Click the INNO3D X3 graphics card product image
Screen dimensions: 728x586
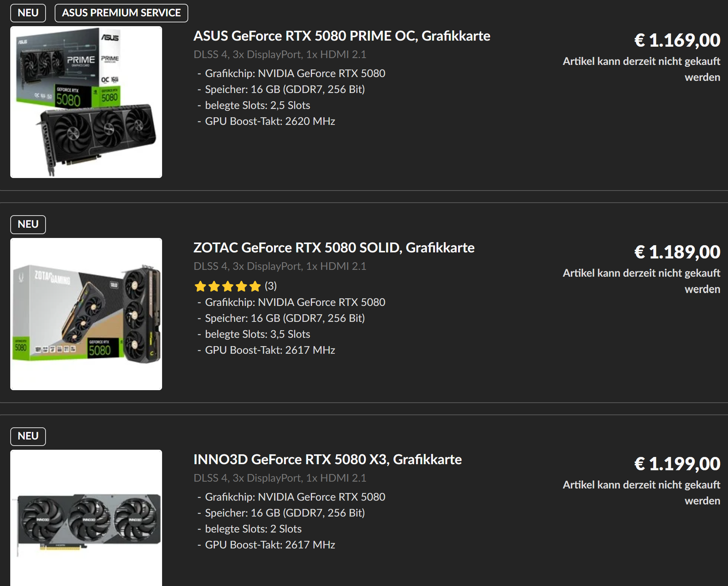86,518
